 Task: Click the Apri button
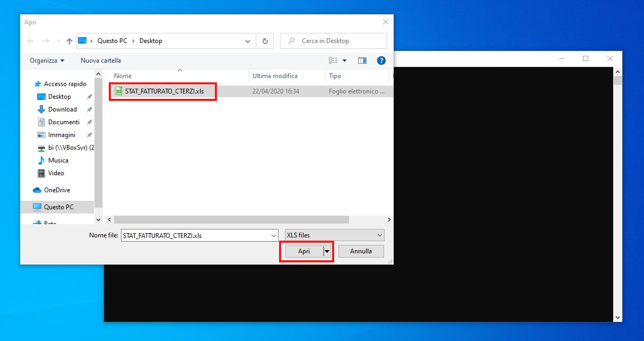[303, 251]
